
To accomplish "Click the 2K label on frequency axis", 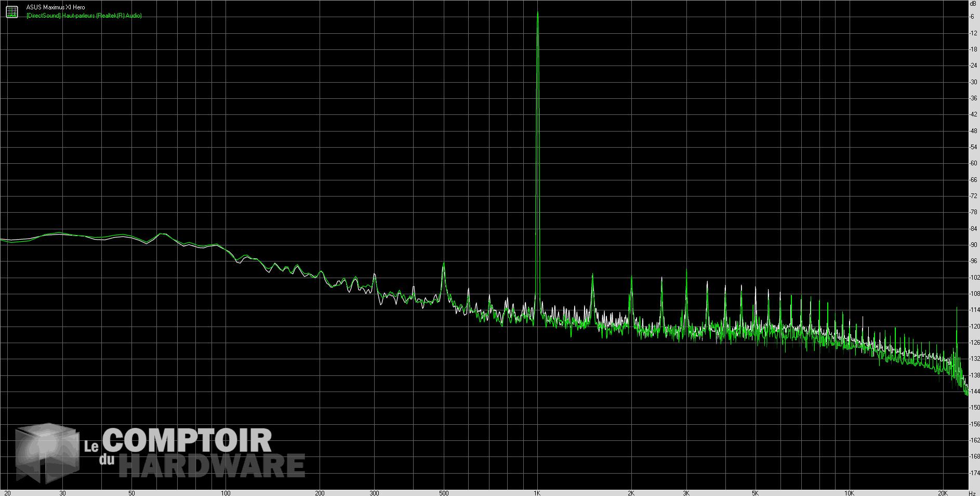I will tap(631, 493).
